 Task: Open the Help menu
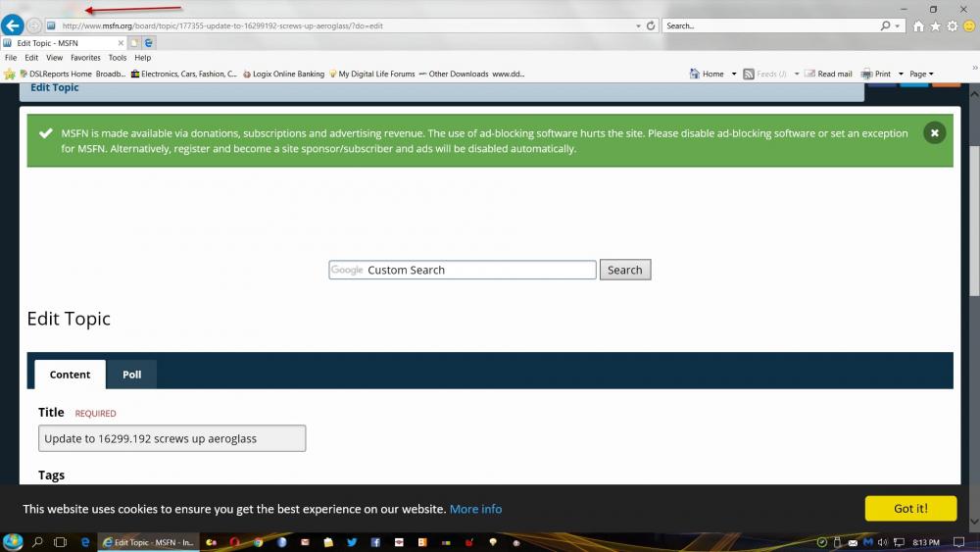142,58
